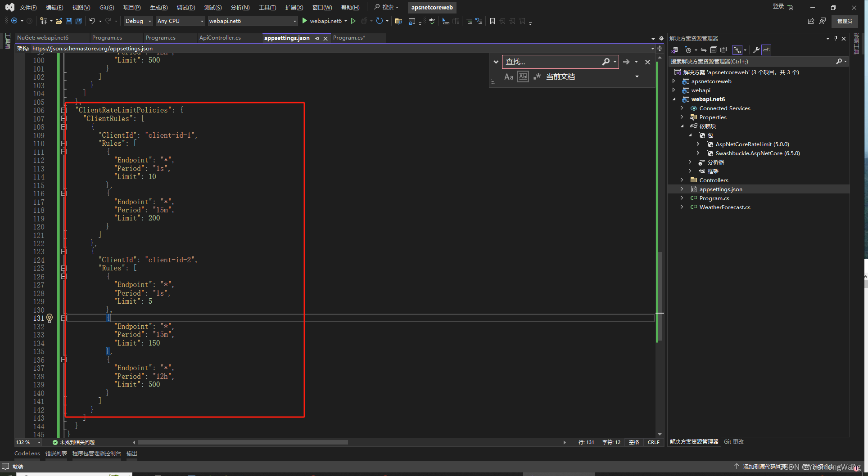Click the Live Share icon in the title bar
This screenshot has width=868, height=476.
(811, 21)
